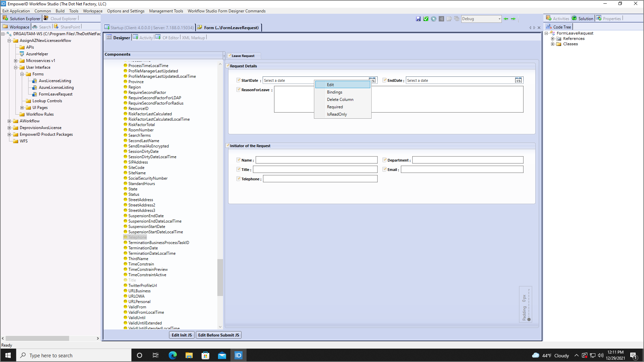644x362 pixels.
Task: Toggle the checkbox beside the Name field
Action: (238, 160)
